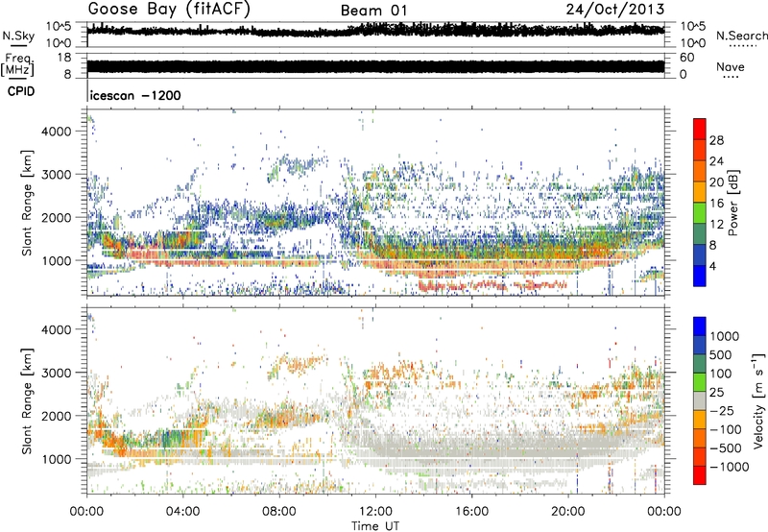Screen dimensions: 768x532
Task: Click the 500 label on Velocity colorbar
Action: tap(721, 355)
